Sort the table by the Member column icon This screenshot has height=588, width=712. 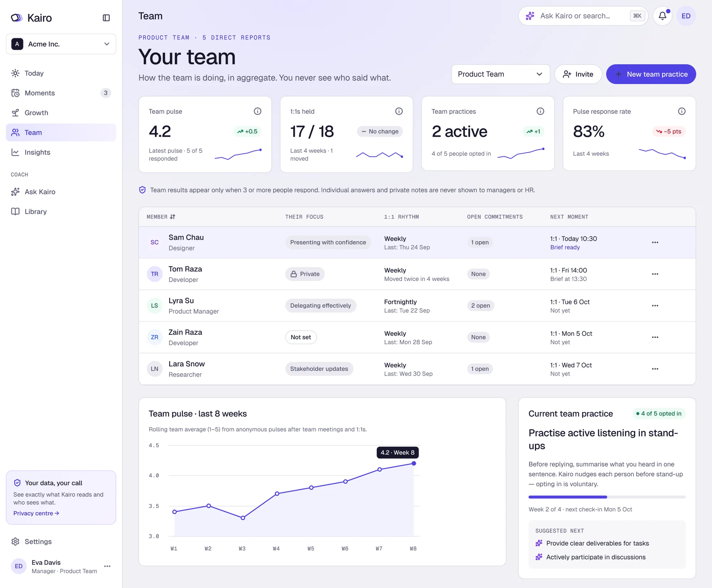(173, 217)
